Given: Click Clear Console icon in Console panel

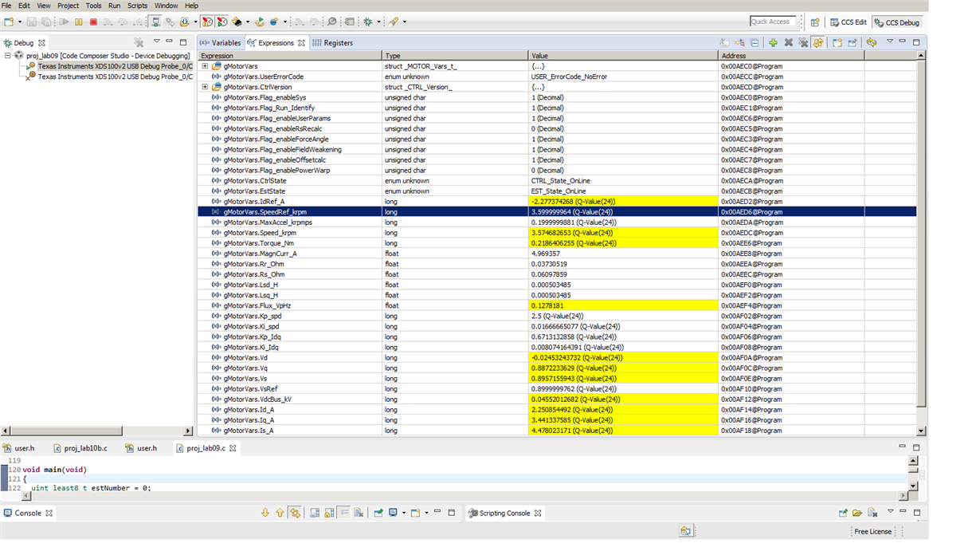Looking at the screenshot, I should tap(359, 513).
